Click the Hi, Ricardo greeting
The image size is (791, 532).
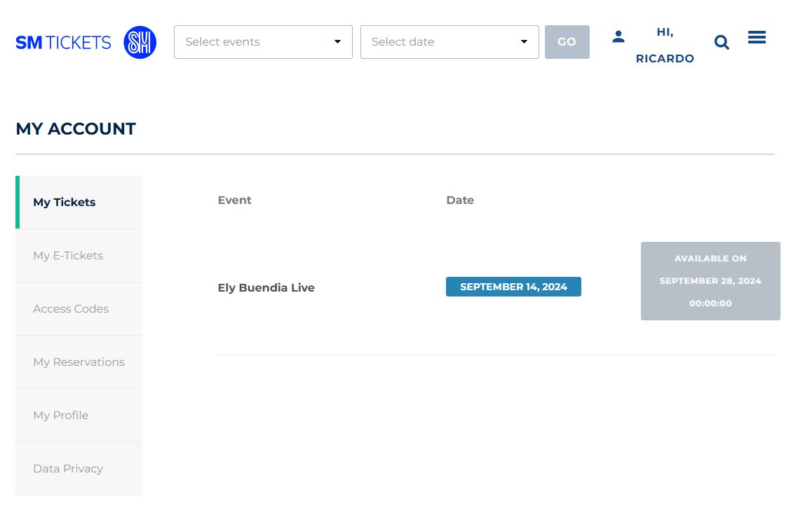(665, 46)
